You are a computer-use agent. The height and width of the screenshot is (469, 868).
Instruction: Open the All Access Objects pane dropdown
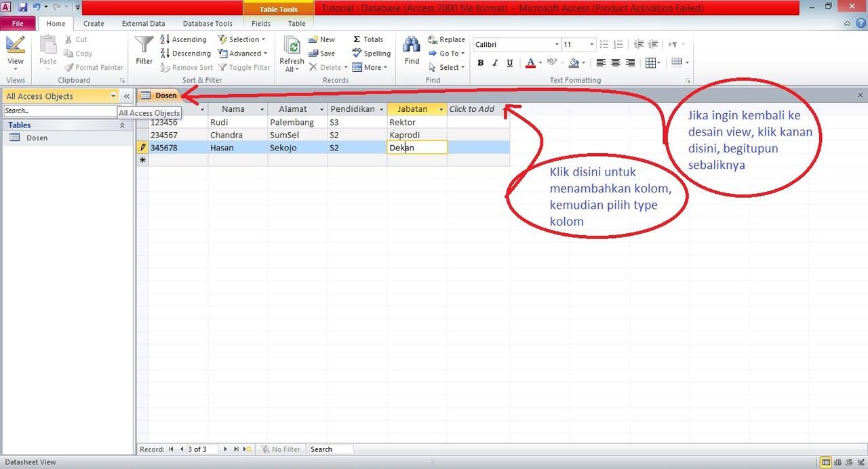click(113, 96)
